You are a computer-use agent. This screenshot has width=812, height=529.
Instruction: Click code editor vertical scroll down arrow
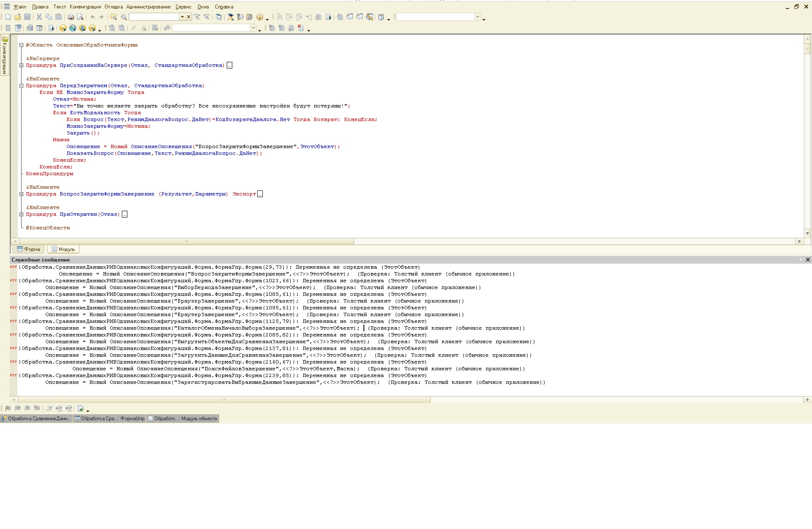pyautogui.click(x=807, y=234)
